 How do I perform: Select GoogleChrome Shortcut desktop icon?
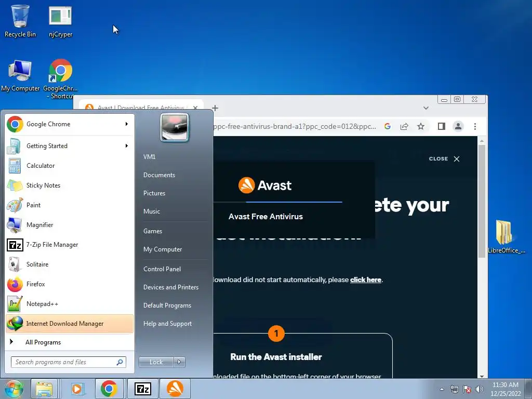click(x=60, y=79)
